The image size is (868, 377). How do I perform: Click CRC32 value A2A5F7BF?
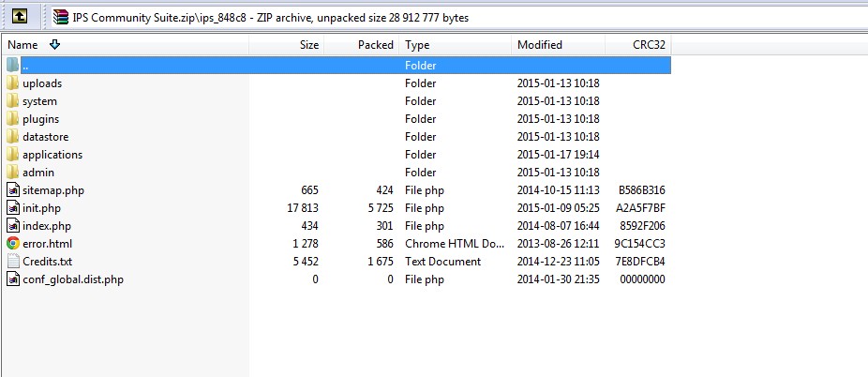640,208
